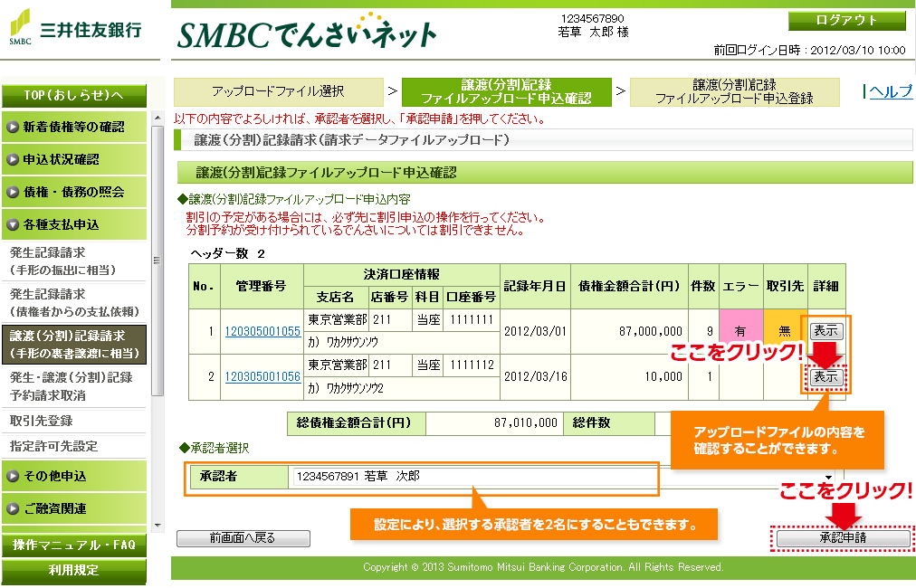
Task: Select 発生記録請求(手形の振出に相当)
Action: point(74,261)
